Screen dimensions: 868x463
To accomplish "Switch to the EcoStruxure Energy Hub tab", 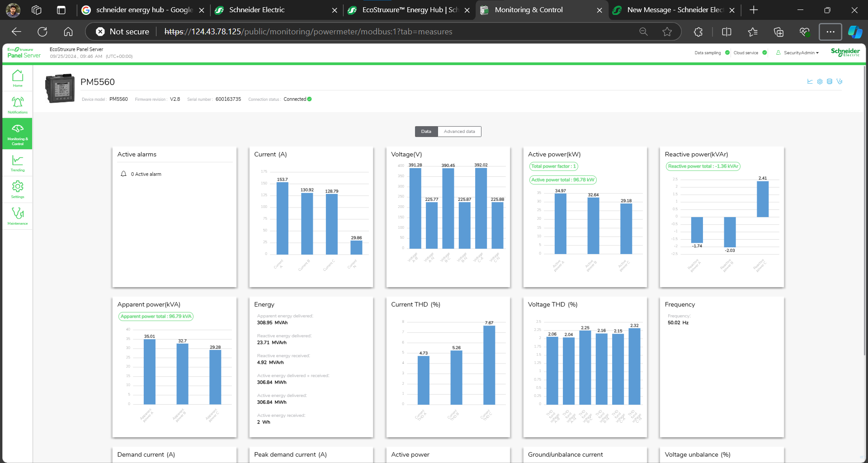I will (409, 10).
